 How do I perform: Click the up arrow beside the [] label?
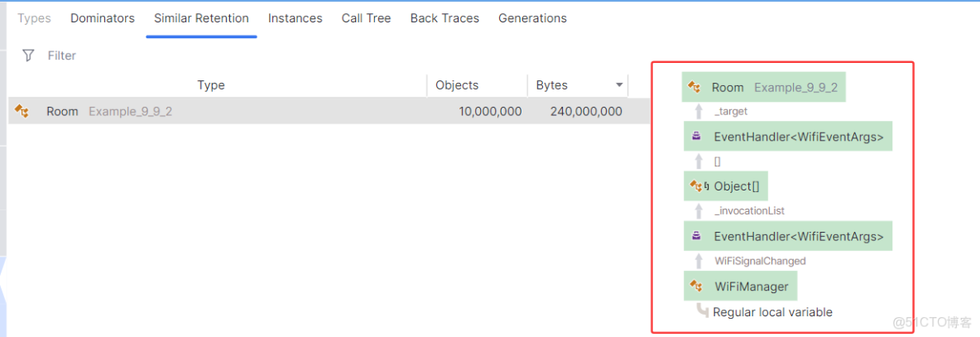(699, 161)
